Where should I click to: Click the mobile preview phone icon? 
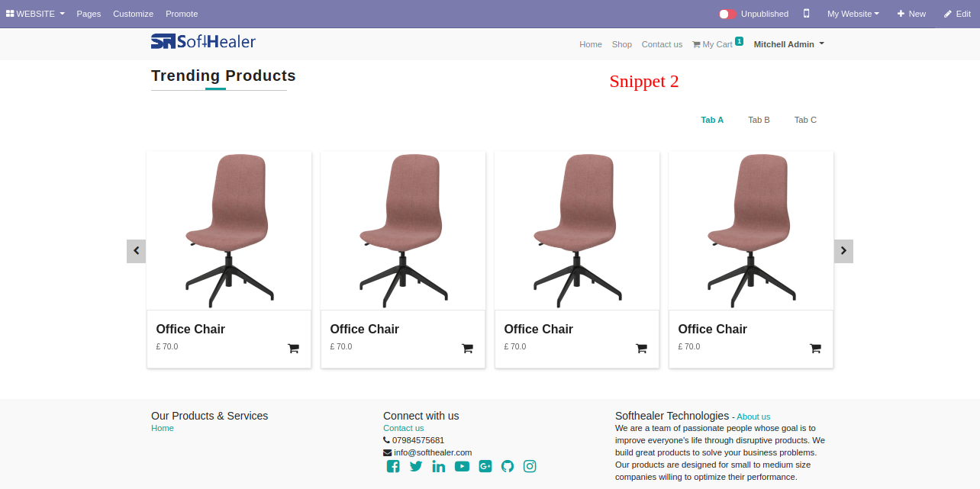click(806, 14)
